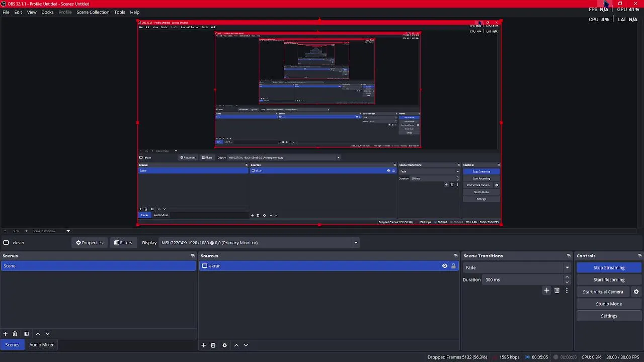644x362 pixels.
Task: Zoom in the preview with the plus icon
Action: 27,231
